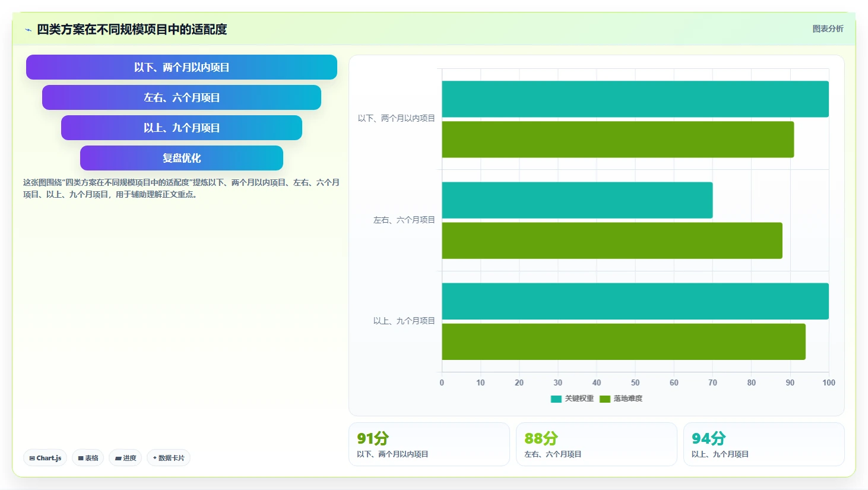Screen dimensions: 868x490
Task: Toggle the 落地难度 legend swatch
Action: pos(605,399)
